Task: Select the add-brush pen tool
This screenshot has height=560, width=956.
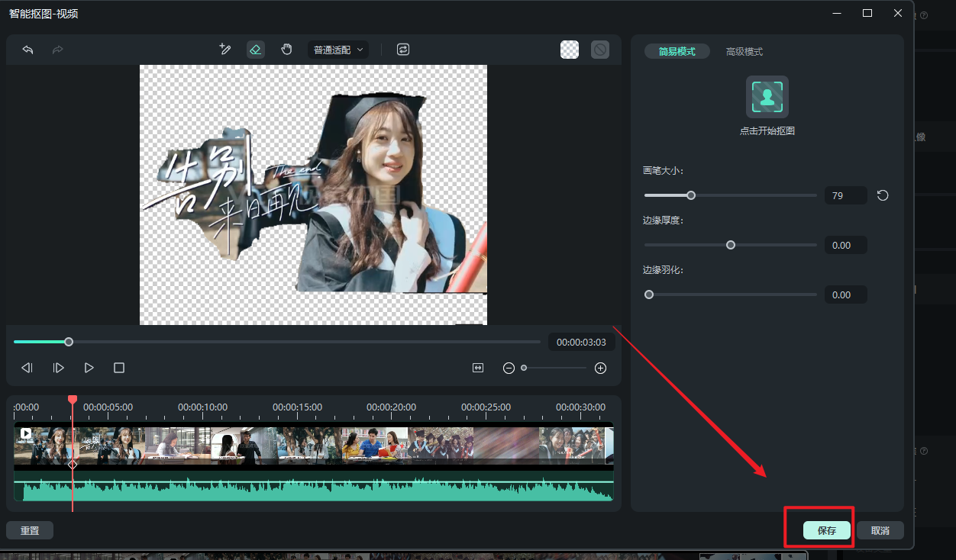Action: pos(224,50)
